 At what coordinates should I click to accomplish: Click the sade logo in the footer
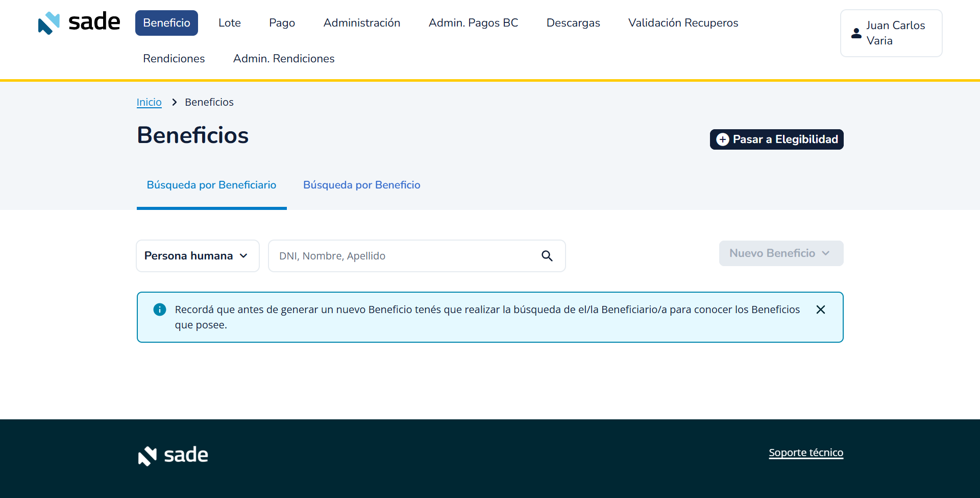173,455
